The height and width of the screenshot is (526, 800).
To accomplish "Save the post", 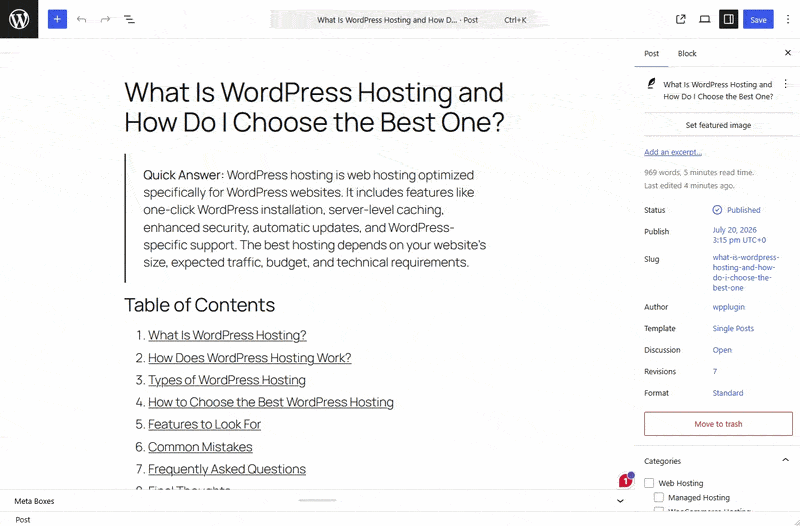I will [x=758, y=19].
